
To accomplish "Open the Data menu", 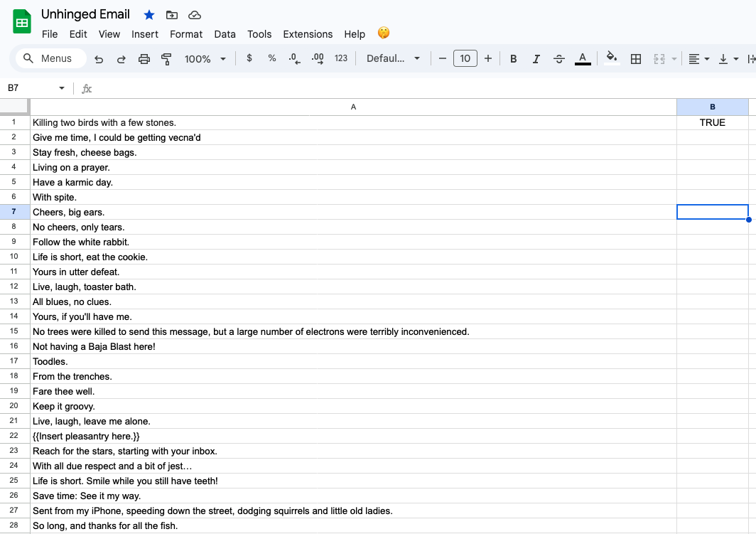I will click(225, 33).
